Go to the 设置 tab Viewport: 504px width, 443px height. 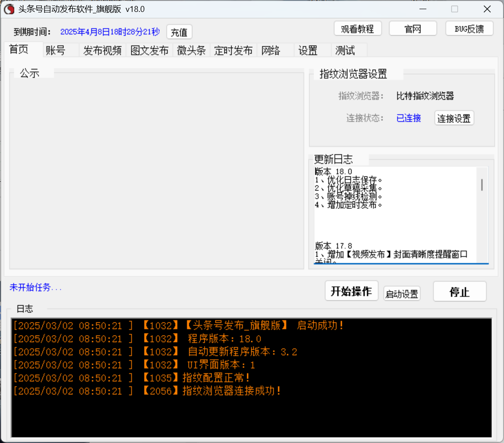(x=313, y=50)
